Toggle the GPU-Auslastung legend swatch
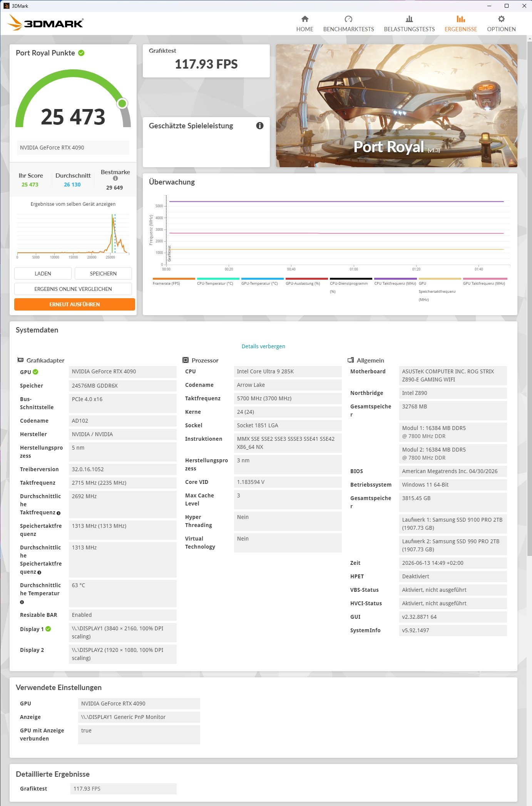Image resolution: width=532 pixels, height=806 pixels. click(306, 279)
